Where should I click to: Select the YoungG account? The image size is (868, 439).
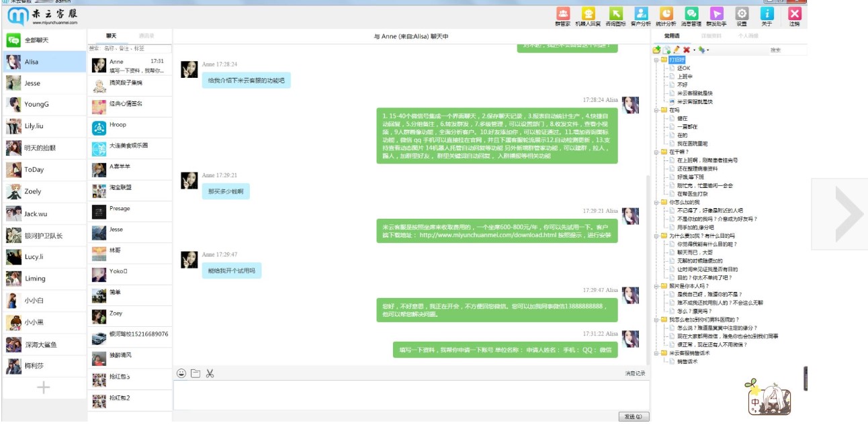click(44, 105)
